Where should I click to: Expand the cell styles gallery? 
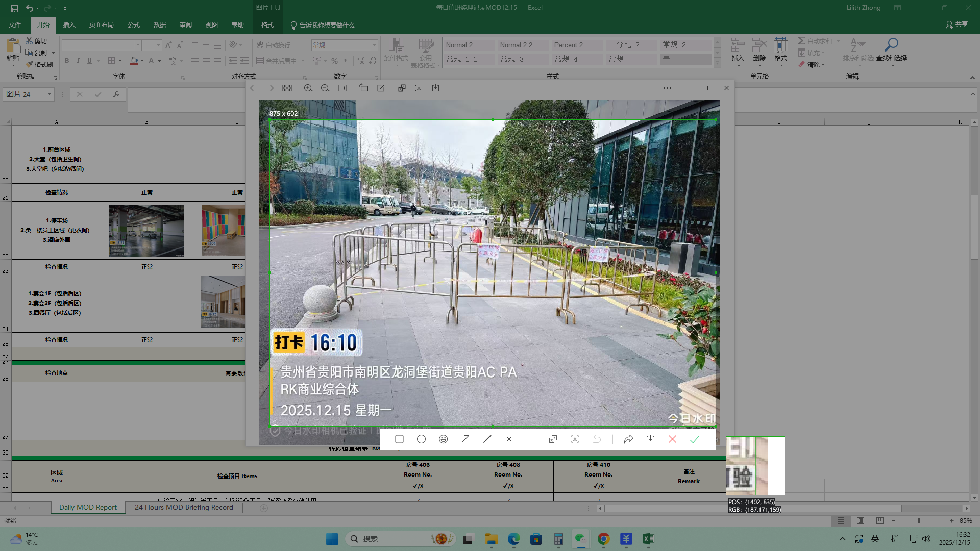pos(717,64)
